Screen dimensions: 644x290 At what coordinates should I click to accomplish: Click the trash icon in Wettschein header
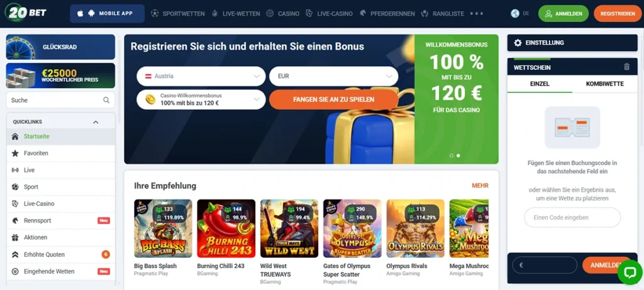(626, 67)
